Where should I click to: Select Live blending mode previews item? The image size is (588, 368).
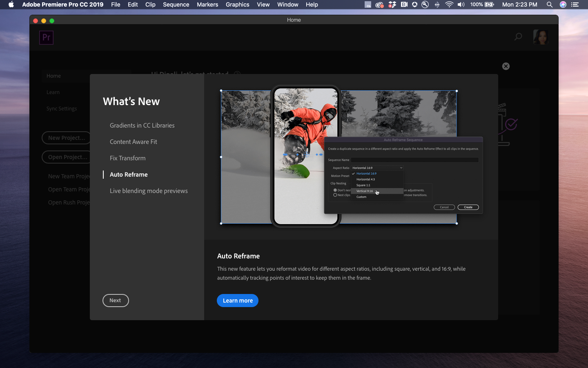pyautogui.click(x=149, y=191)
